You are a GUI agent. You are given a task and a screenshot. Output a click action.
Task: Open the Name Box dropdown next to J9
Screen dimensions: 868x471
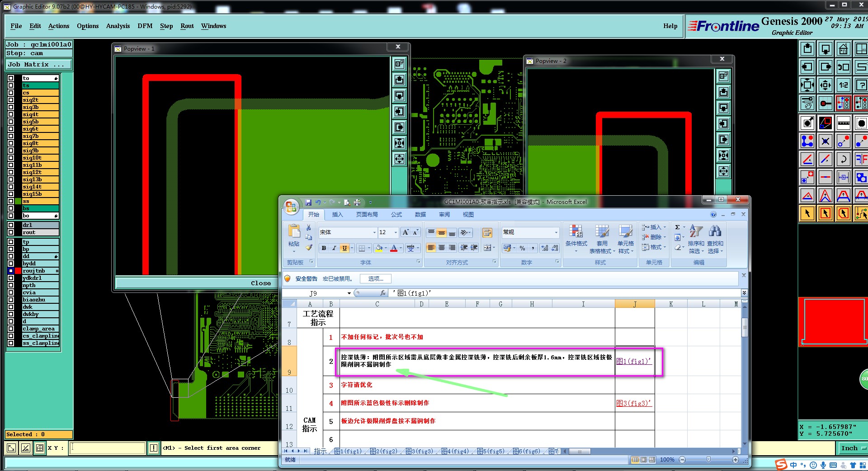coord(349,293)
